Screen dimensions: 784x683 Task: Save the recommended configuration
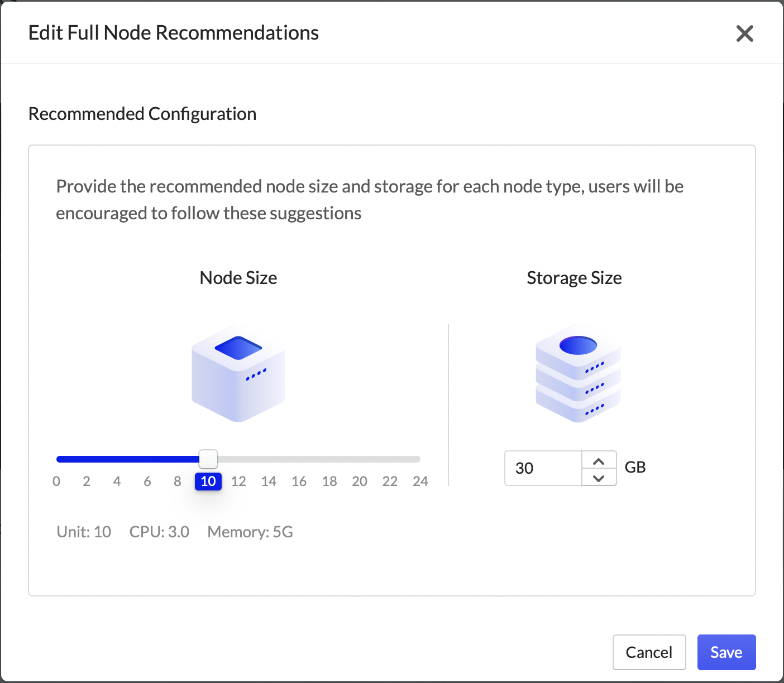(x=726, y=652)
